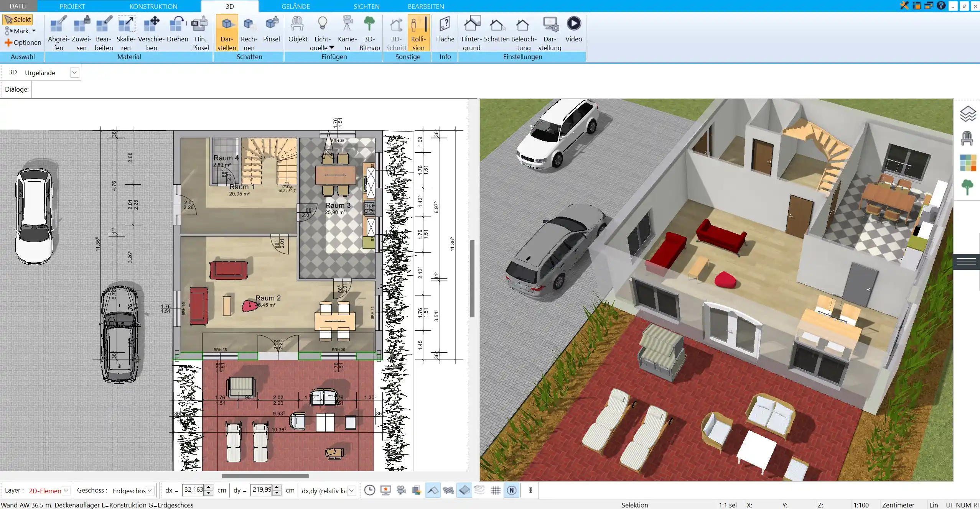980x509 pixels.
Task: Switch to KONSTRUKTION tab
Action: pyautogui.click(x=153, y=6)
